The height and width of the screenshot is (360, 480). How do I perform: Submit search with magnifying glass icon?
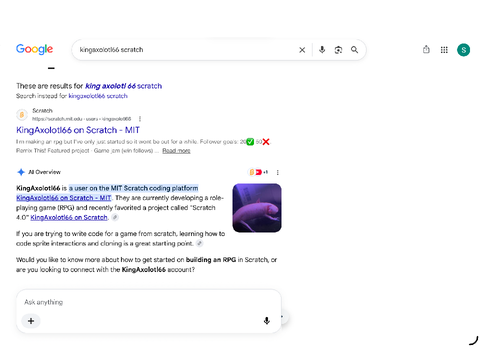coord(354,50)
